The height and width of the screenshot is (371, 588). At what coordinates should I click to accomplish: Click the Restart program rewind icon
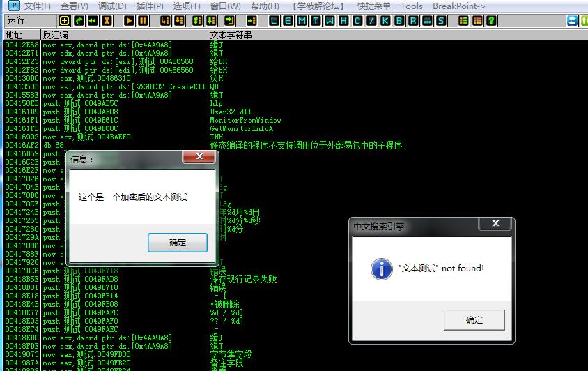pyautogui.click(x=93, y=21)
